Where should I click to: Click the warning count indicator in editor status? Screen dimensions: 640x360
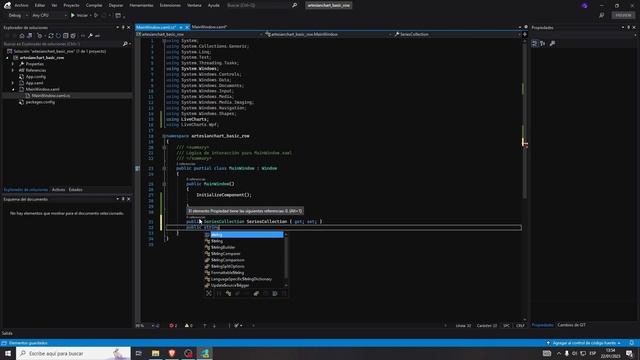189,326
